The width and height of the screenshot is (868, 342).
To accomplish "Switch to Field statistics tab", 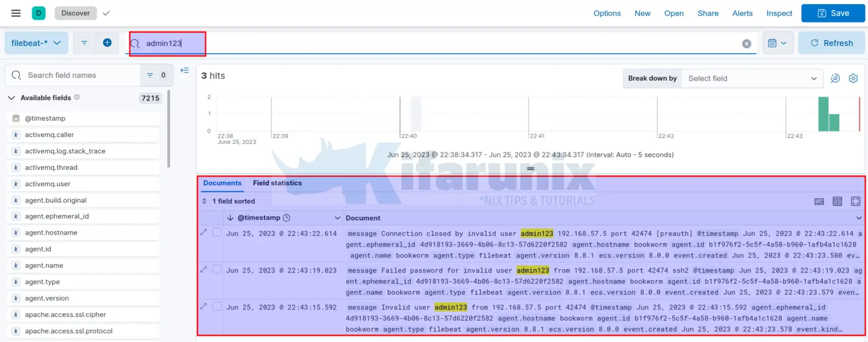I will [277, 183].
